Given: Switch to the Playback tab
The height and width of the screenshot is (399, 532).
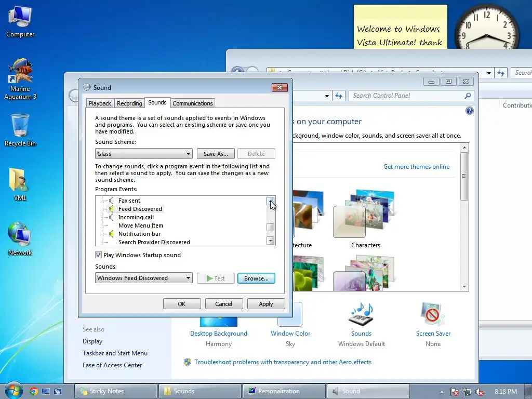Looking at the screenshot, I should click(100, 103).
